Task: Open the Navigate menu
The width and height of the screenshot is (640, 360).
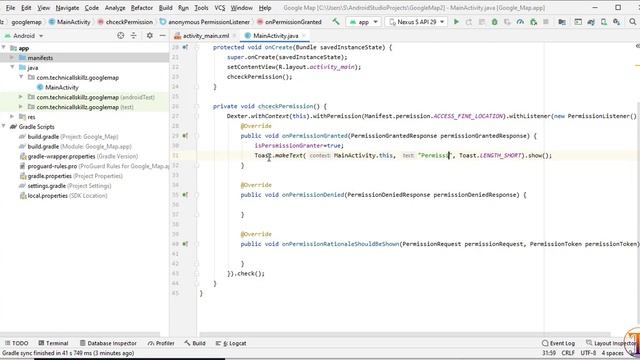Action: point(67,8)
